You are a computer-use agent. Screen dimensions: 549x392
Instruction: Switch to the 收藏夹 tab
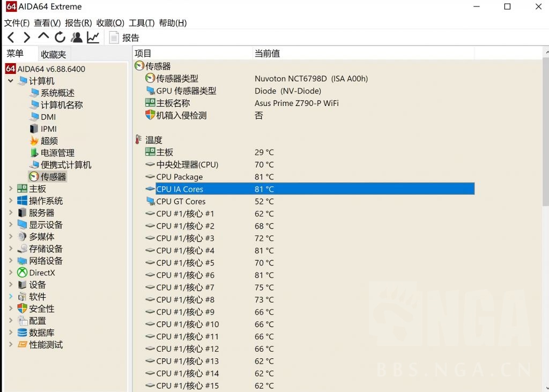(53, 54)
